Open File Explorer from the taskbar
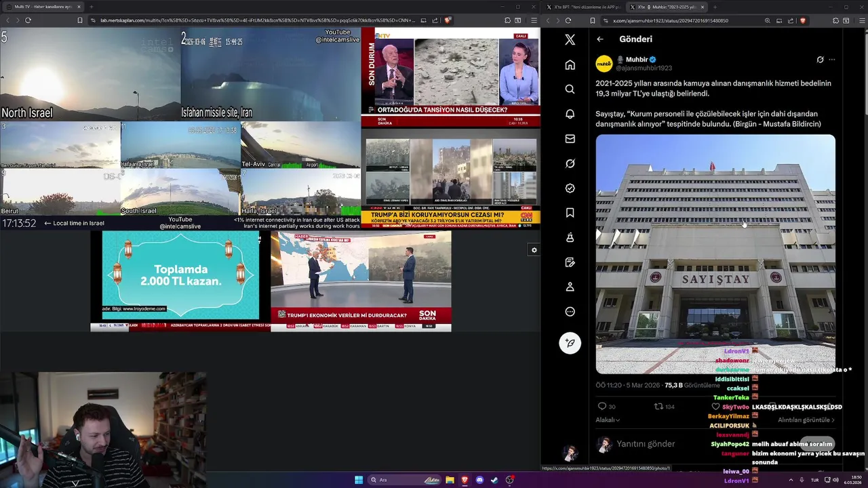 pos(450,480)
